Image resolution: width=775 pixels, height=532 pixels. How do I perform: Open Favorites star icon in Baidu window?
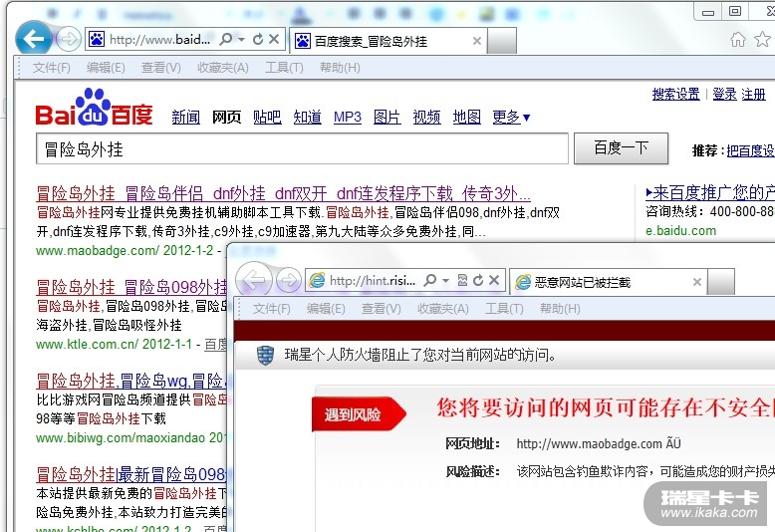point(762,39)
